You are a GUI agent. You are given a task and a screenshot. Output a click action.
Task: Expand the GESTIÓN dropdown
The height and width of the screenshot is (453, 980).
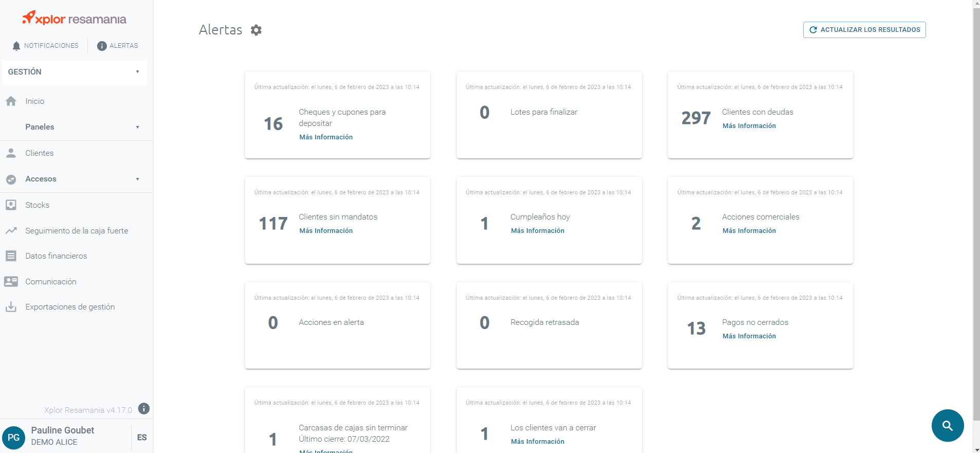pyautogui.click(x=75, y=72)
